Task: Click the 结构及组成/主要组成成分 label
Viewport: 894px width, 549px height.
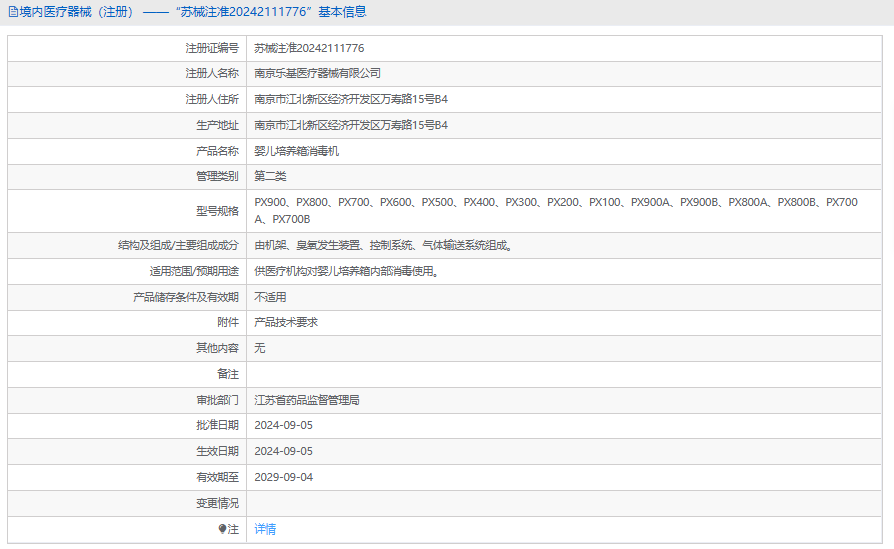Action: click(x=178, y=245)
